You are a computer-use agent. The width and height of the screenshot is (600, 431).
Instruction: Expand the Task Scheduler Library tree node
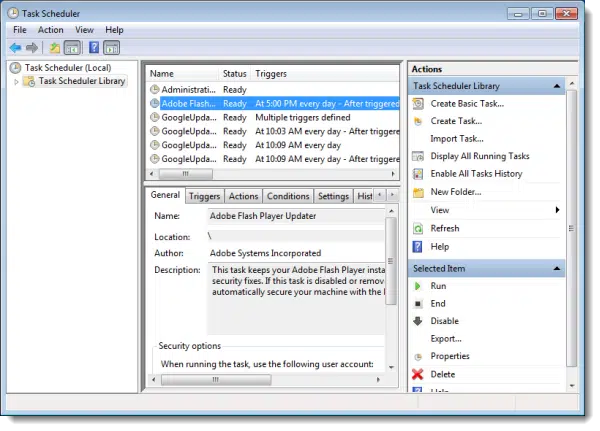(x=16, y=82)
